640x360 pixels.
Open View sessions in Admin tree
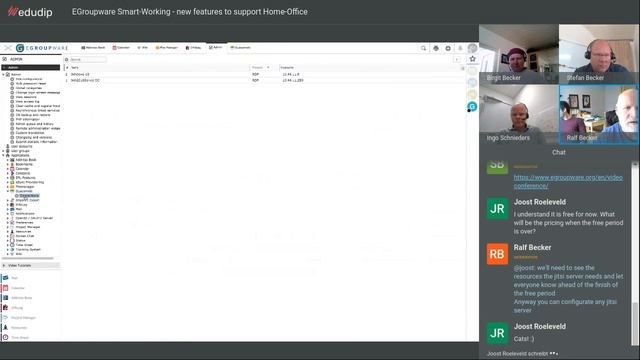(26, 97)
